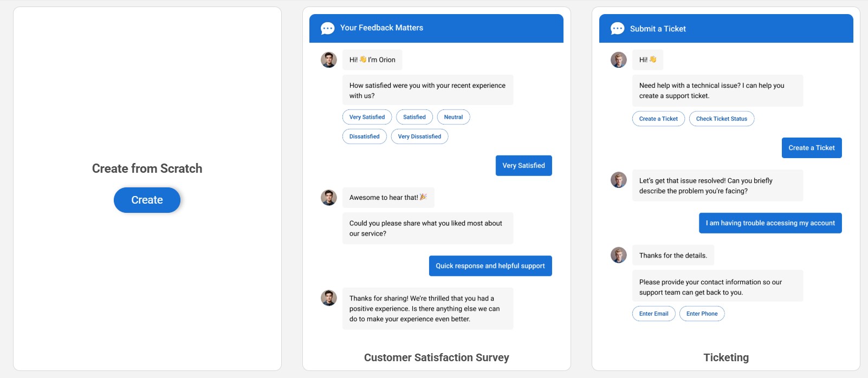Select the Neutral satisfaction option
The width and height of the screenshot is (868, 378).
(x=454, y=117)
